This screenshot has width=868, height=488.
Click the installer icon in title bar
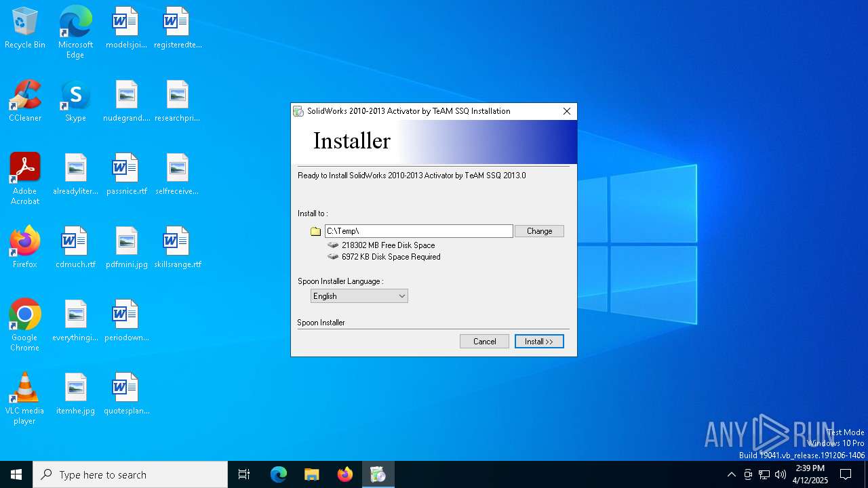pyautogui.click(x=298, y=111)
